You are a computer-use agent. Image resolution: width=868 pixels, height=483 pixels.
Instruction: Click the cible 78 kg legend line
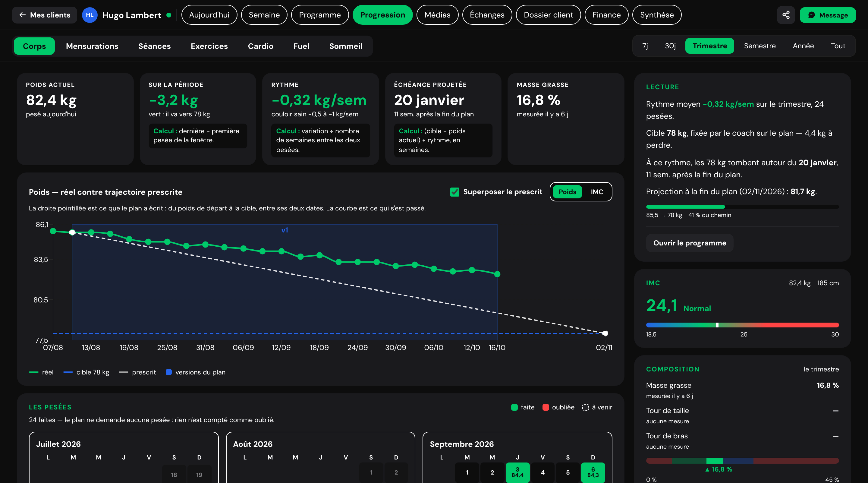coord(68,372)
